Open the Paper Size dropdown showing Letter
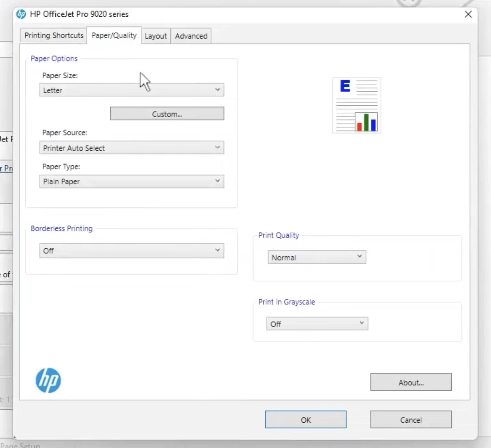The image size is (491, 448). coord(132,90)
